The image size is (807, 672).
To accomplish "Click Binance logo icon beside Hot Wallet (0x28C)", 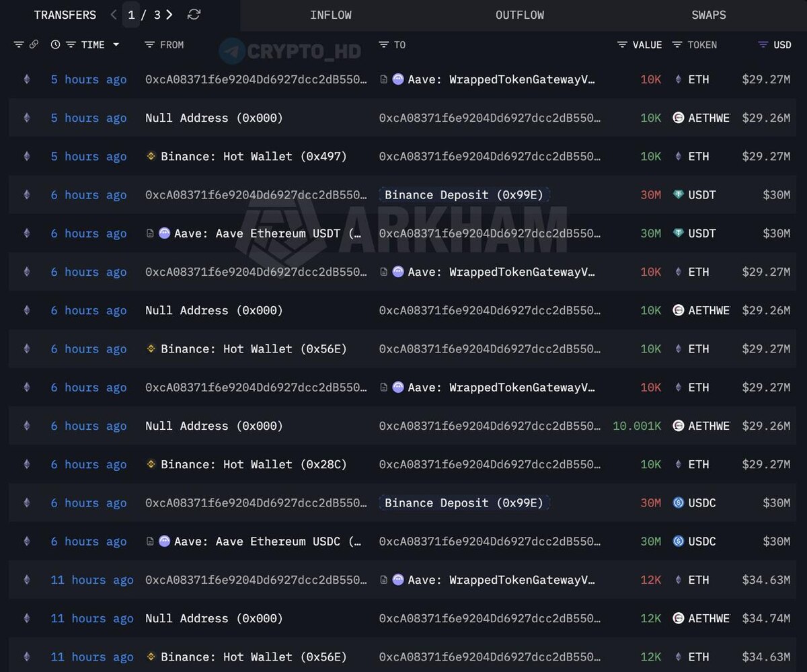I will pyautogui.click(x=151, y=465).
